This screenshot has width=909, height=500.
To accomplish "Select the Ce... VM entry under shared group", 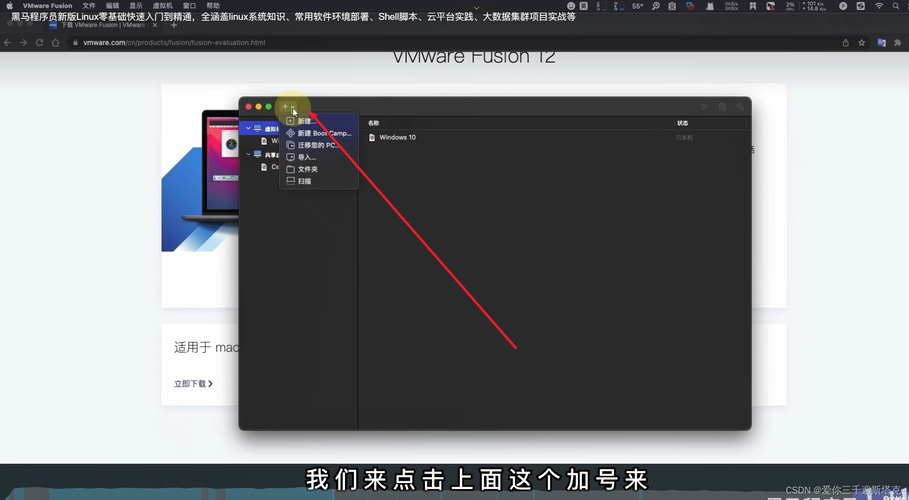I will (x=270, y=167).
